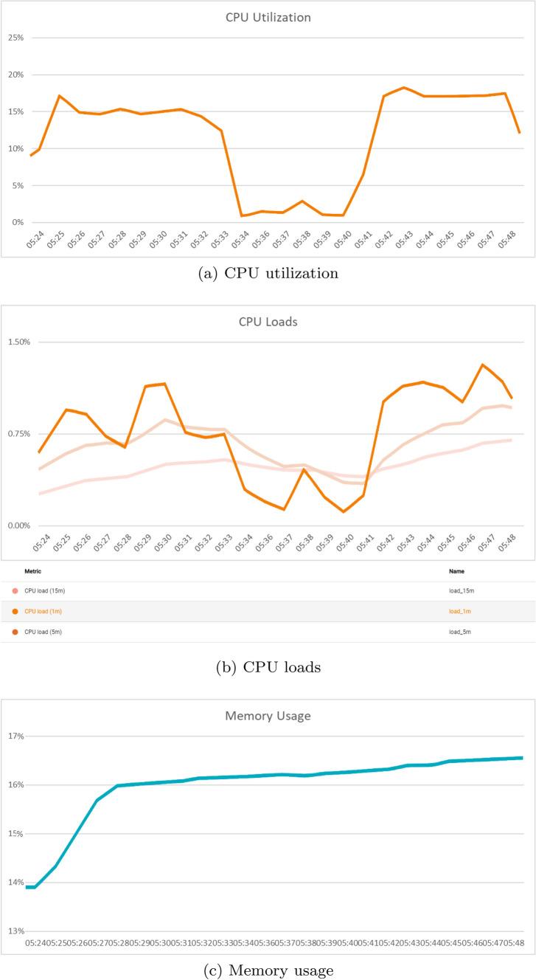Click the 0.75% label on CPU Loads axis
This screenshot has height=980, width=536.
[x=18, y=434]
